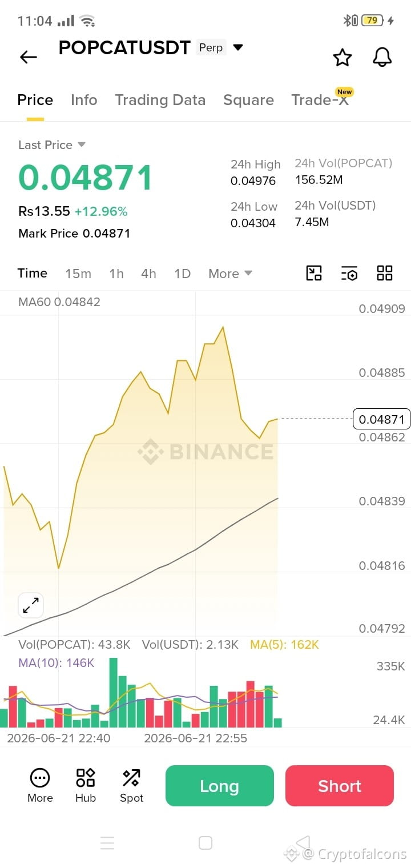
Task: Switch to the Trading Data tab
Action: click(160, 100)
